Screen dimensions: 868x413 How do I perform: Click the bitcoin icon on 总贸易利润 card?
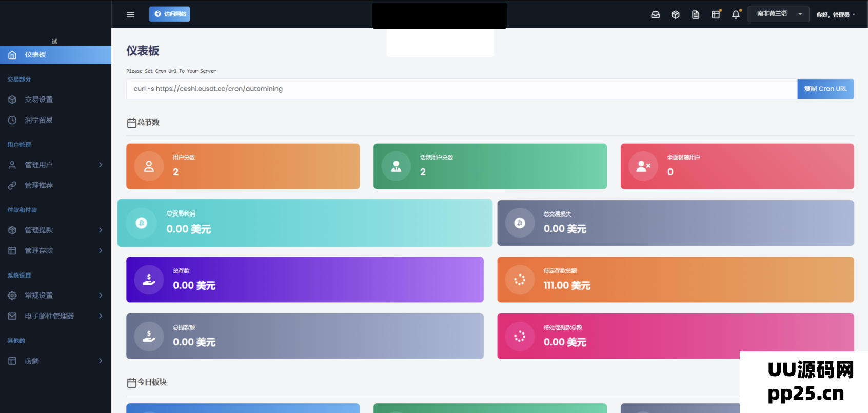[x=141, y=223]
